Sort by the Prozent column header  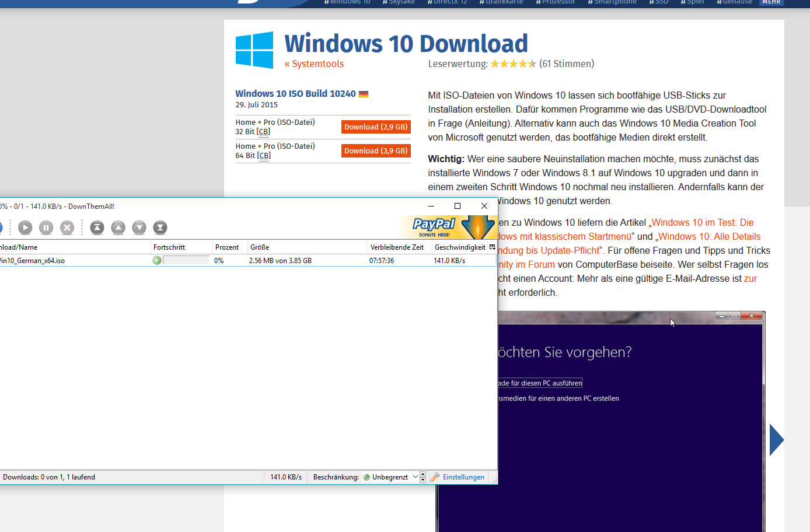(230, 247)
